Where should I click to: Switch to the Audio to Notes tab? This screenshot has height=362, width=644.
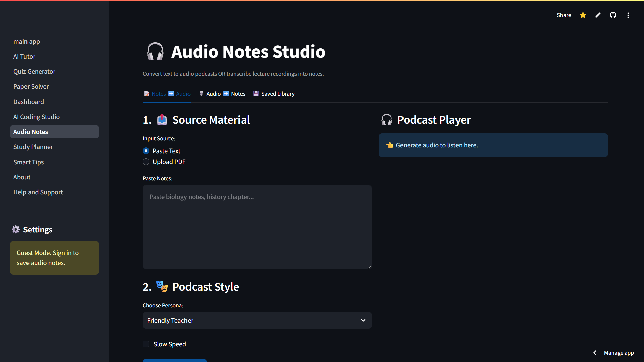pos(222,94)
